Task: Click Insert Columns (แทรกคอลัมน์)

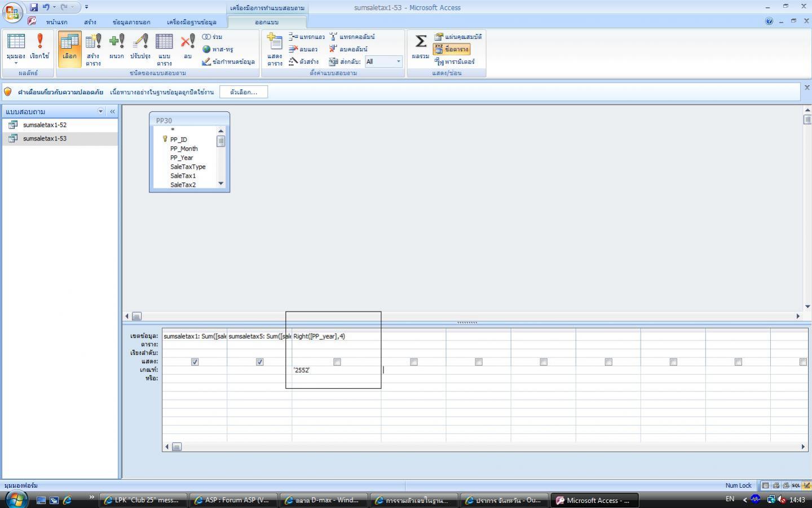Action: (352, 37)
